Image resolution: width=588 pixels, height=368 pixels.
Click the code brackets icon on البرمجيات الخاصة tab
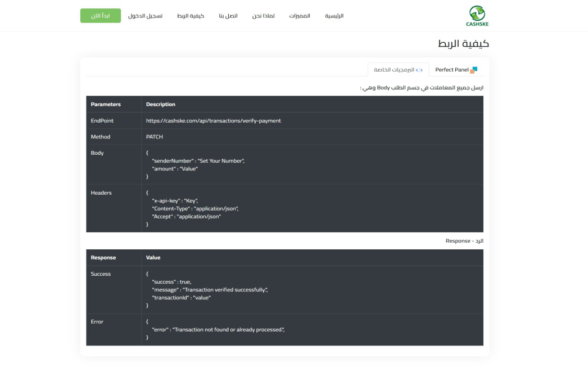point(419,70)
